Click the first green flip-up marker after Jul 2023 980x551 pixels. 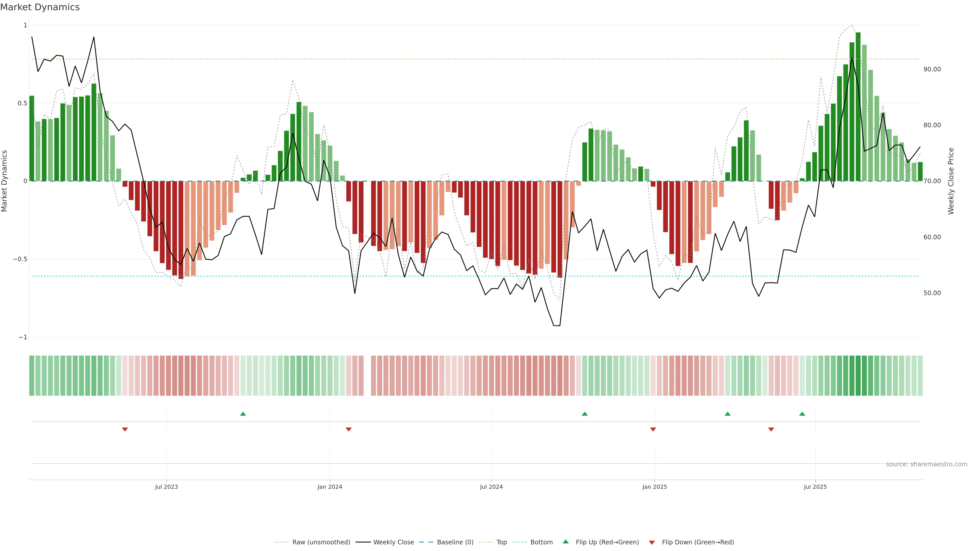tap(243, 414)
